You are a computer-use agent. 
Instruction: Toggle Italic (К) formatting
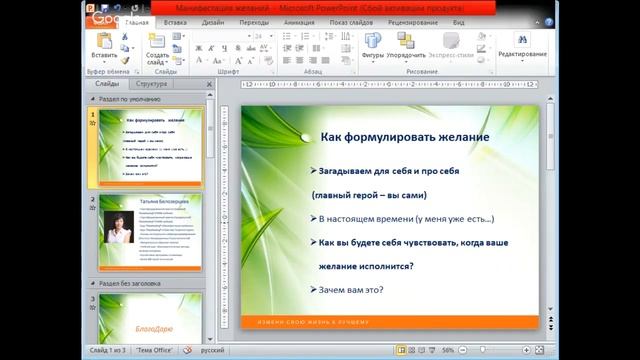click(x=211, y=49)
